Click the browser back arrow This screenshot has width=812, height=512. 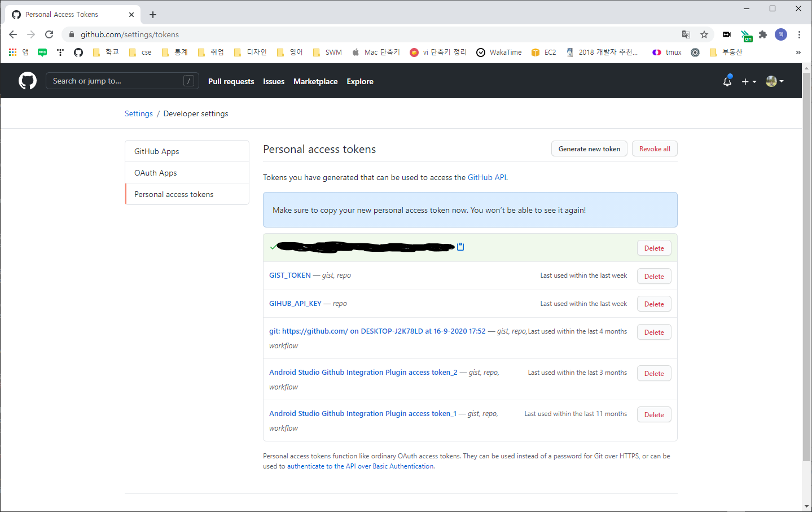13,34
